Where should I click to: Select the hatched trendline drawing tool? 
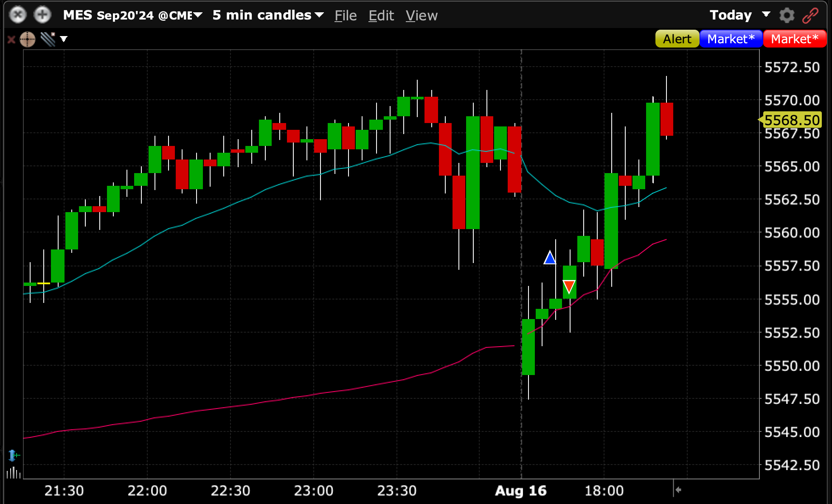click(x=48, y=39)
